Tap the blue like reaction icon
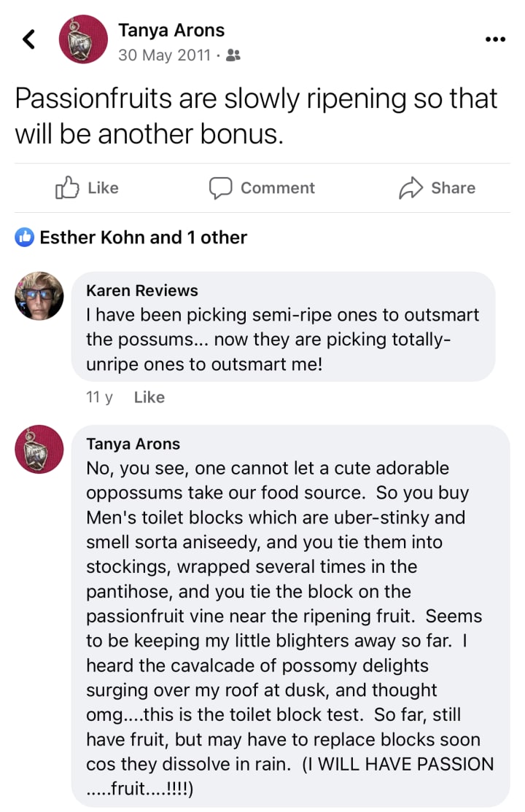 pos(25,237)
